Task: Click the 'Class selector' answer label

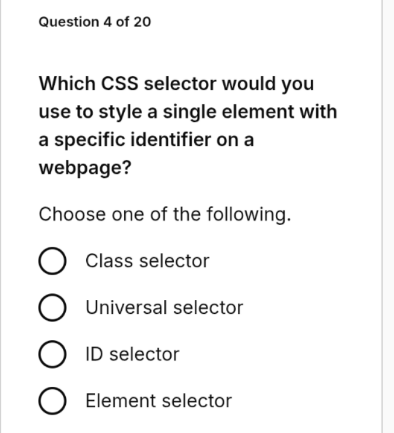Action: 147,261
